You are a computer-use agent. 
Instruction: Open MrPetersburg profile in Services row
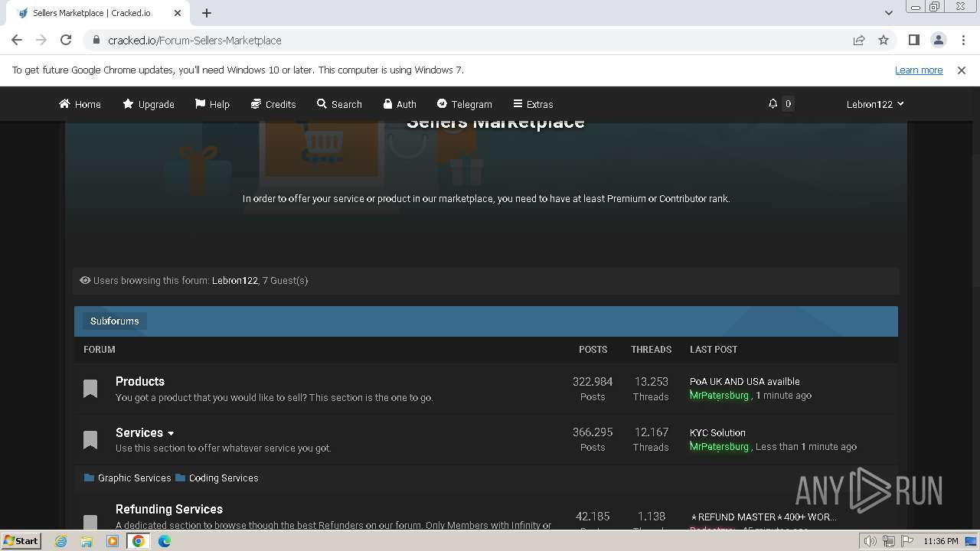pyautogui.click(x=719, y=447)
